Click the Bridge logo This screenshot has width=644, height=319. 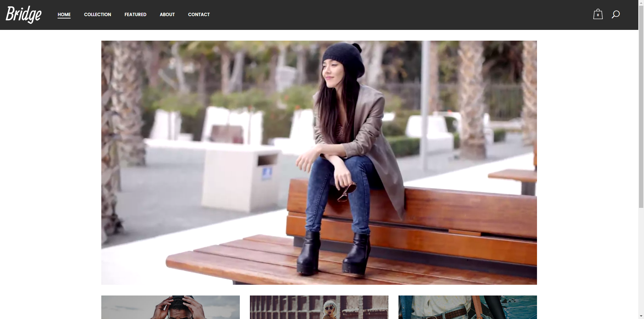point(23,15)
